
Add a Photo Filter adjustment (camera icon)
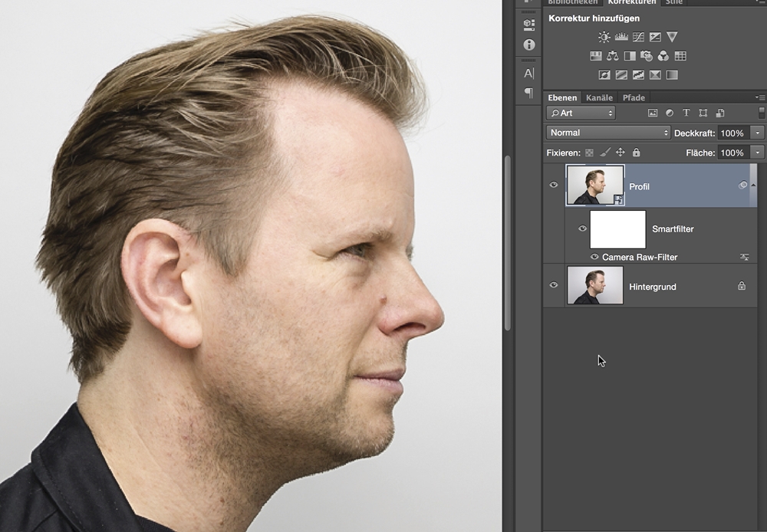[x=646, y=56]
